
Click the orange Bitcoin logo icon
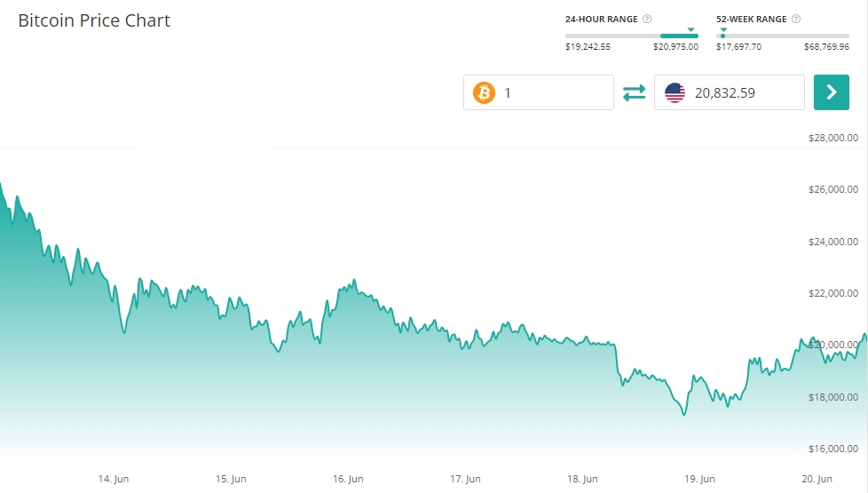click(484, 92)
